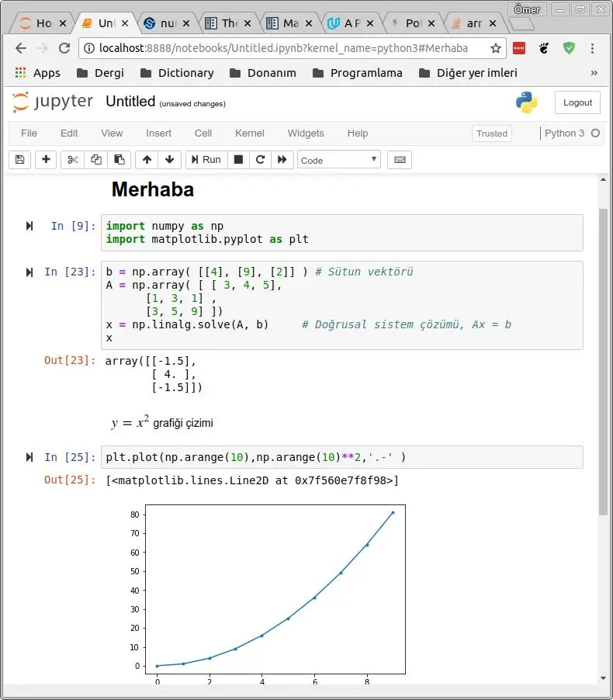
Task: Run cell In [9] with its run icon
Action: pyautogui.click(x=29, y=226)
